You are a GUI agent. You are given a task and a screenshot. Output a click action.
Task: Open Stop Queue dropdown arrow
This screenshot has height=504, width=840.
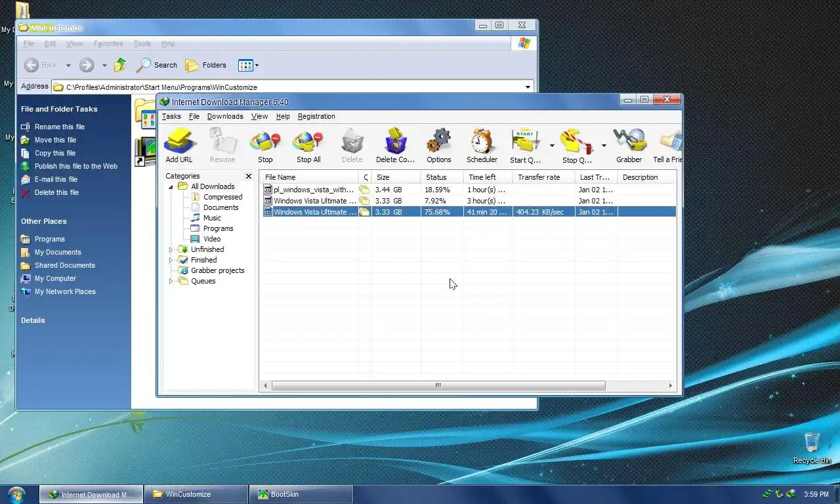coord(604,146)
